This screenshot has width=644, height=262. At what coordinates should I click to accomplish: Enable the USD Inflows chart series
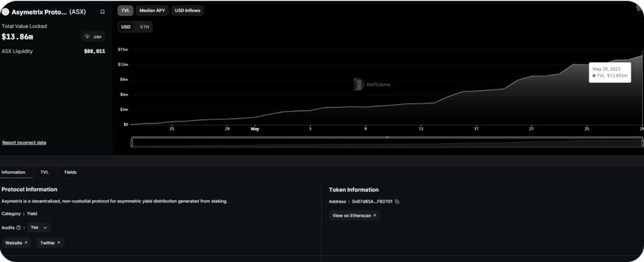(x=187, y=10)
